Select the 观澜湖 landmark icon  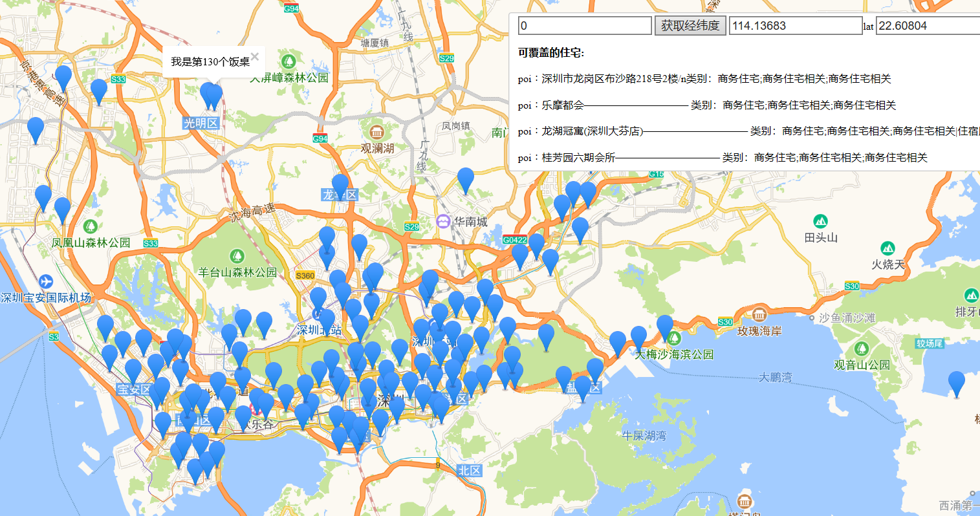tap(376, 133)
